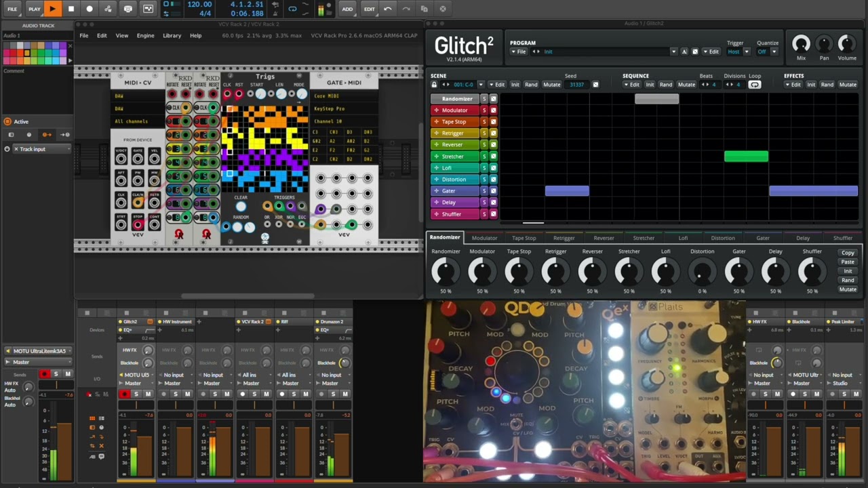Click the Redo arrow in top toolbar
Viewport: 868px width, 488px height.
[x=406, y=9]
